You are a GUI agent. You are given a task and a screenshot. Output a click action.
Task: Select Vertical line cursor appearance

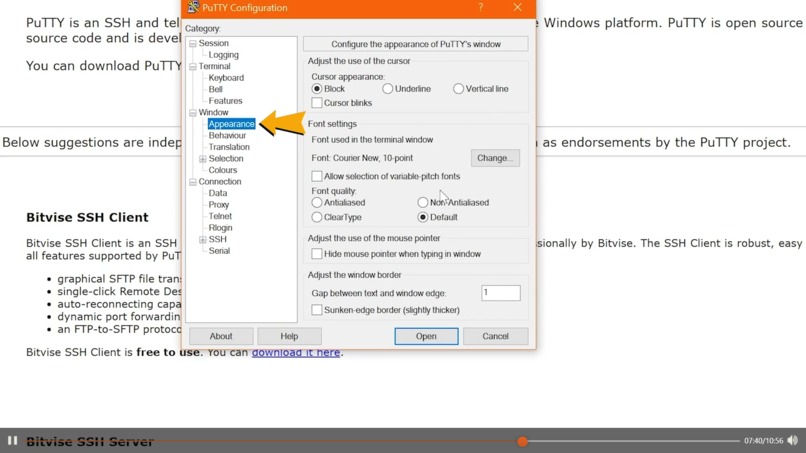(x=458, y=89)
